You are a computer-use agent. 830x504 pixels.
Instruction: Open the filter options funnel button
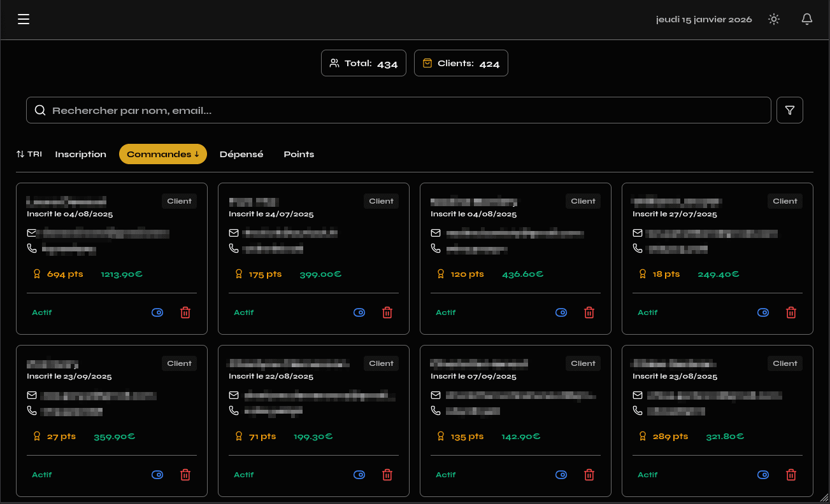[x=790, y=110]
